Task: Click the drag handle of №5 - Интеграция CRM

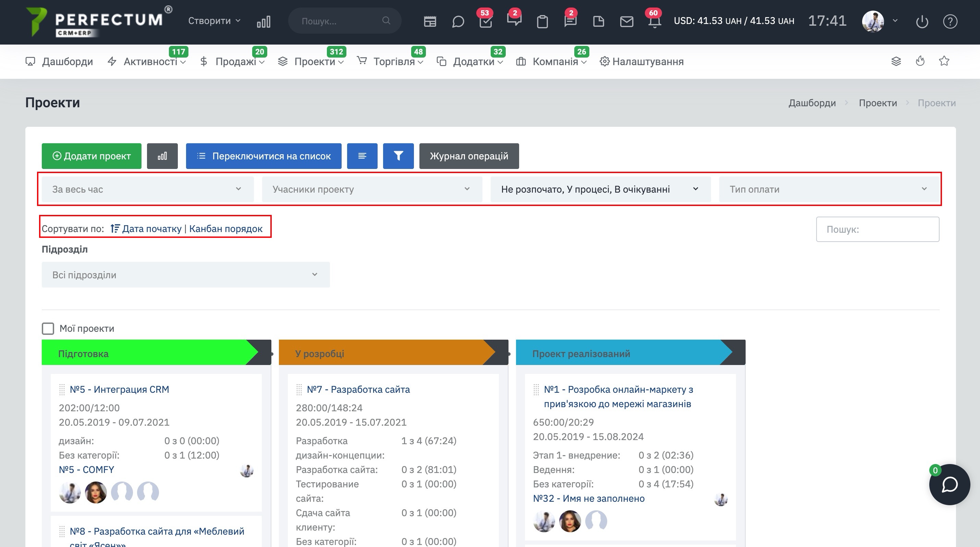Action: coord(62,390)
